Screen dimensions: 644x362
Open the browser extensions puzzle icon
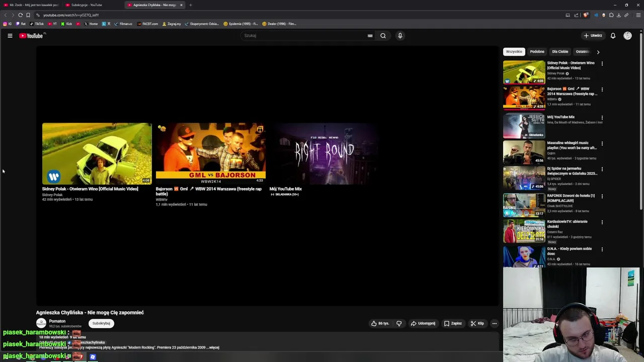(611, 15)
